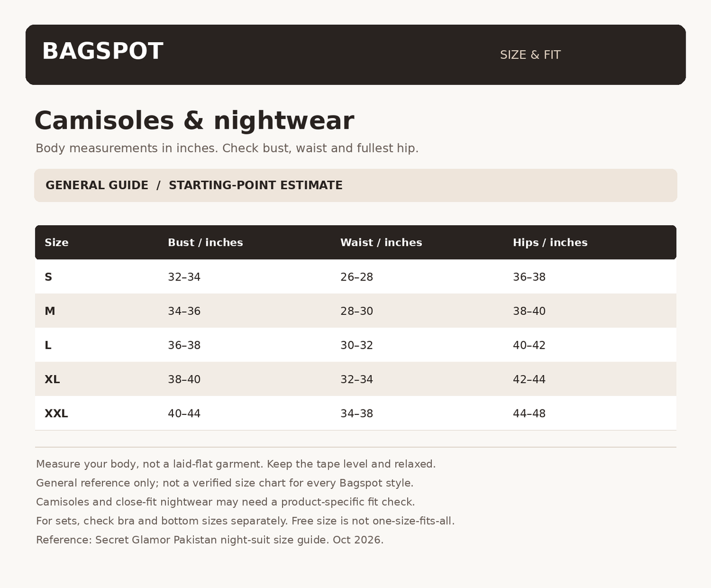Screen dimensions: 711x588
Task: Click the GENERAL GUIDE banner text
Action: click(194, 185)
